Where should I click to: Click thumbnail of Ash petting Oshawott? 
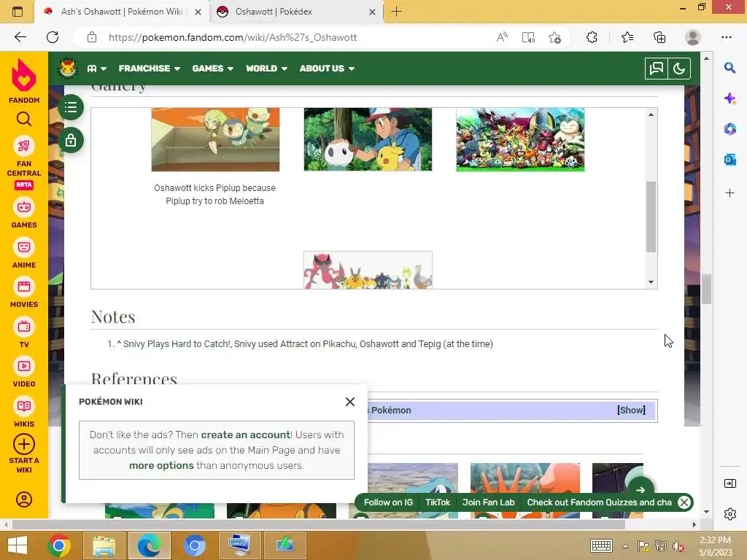pos(368,139)
